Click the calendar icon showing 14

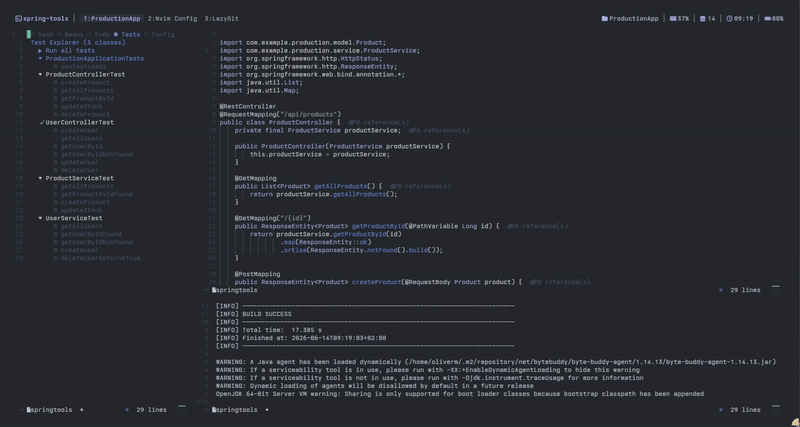703,19
